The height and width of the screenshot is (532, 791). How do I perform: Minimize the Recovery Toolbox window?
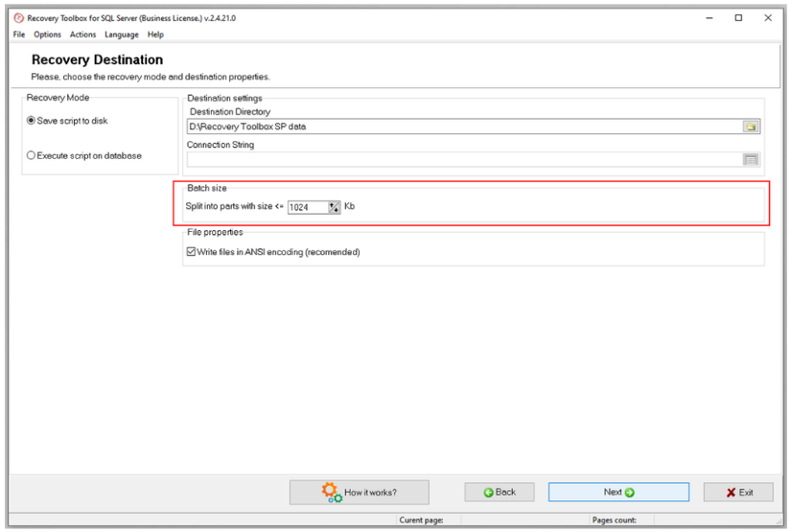pos(710,18)
